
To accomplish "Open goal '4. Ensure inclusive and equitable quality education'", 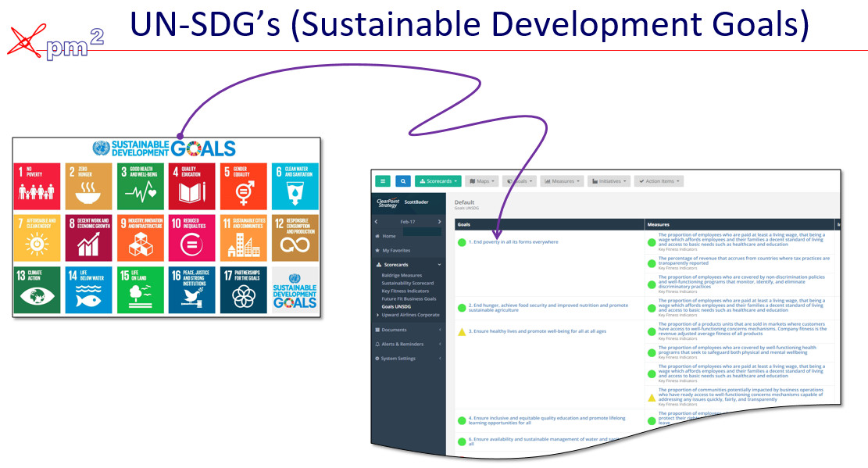I will coord(547,420).
